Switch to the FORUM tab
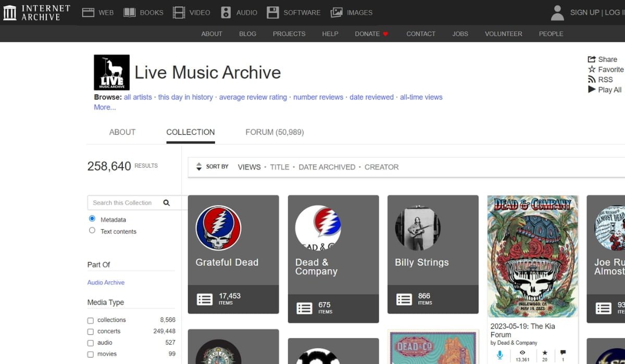 274,132
